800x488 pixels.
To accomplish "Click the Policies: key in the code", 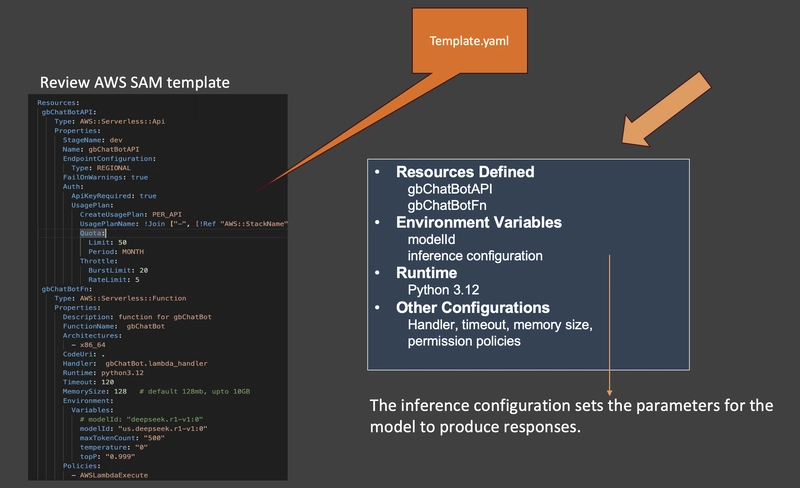I will 82,466.
